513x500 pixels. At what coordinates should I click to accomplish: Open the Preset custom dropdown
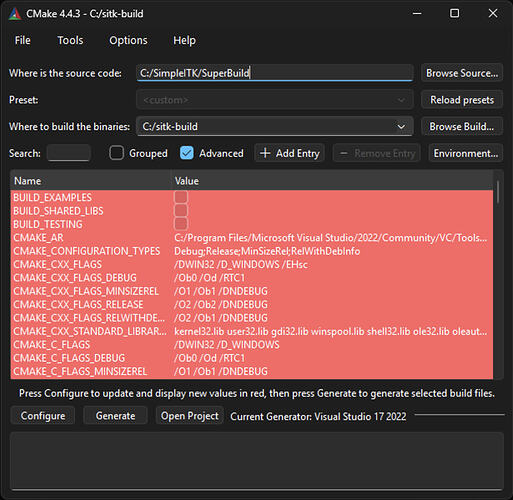coord(275,100)
